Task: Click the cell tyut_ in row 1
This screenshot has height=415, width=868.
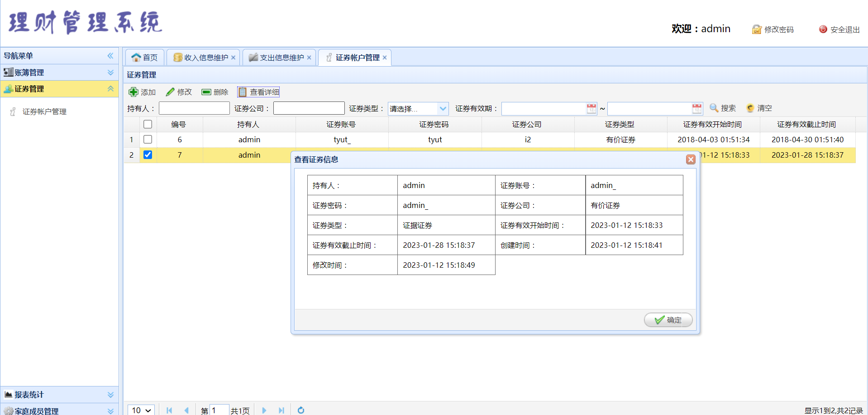Action: pyautogui.click(x=342, y=140)
